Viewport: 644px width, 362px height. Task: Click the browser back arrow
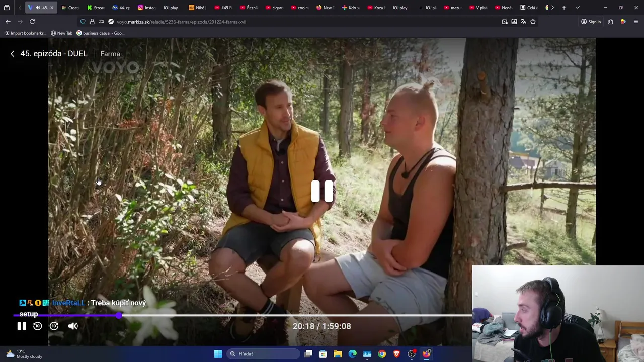point(8,22)
